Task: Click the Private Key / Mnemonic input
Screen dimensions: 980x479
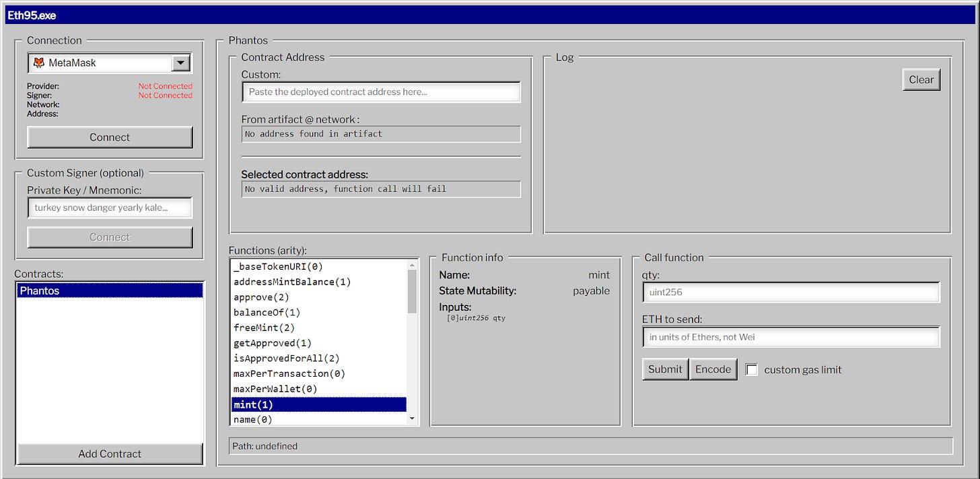Action: point(110,207)
